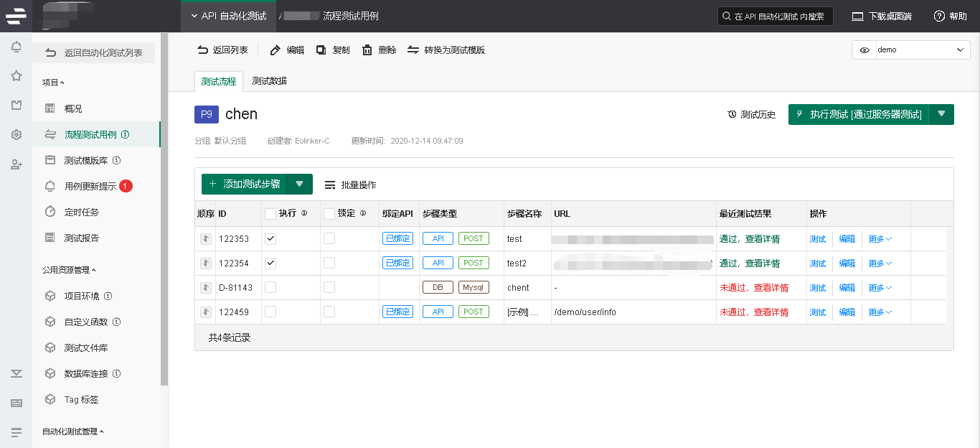Viewport: 980px width, 448px height.
Task: Open 定时任务 in the sidebar
Action: pos(81,212)
